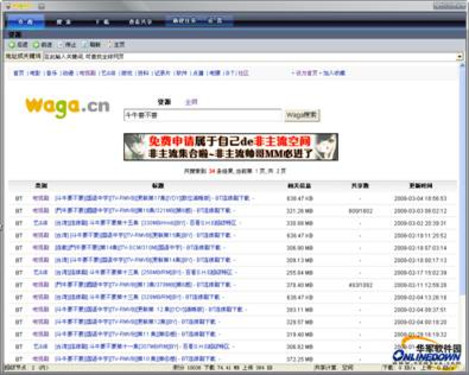Click the scrollbar up arrow of the page
The width and height of the screenshot is (469, 375).
click(462, 66)
